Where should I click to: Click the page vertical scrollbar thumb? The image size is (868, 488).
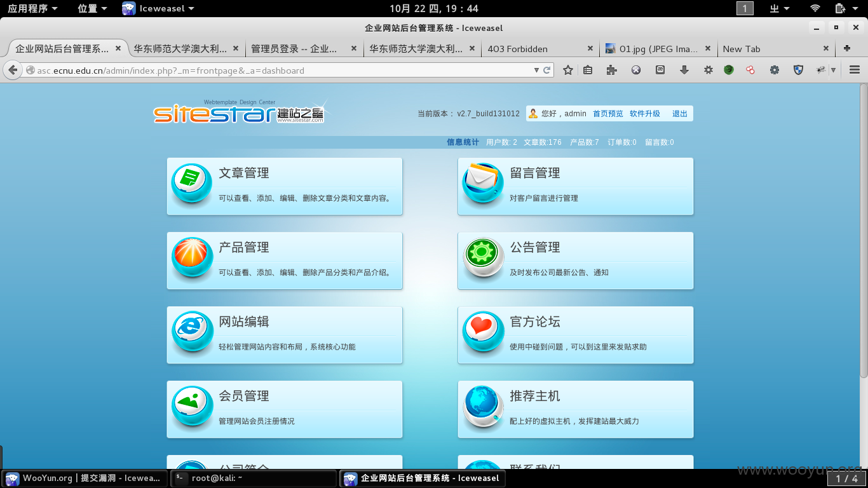click(864, 230)
